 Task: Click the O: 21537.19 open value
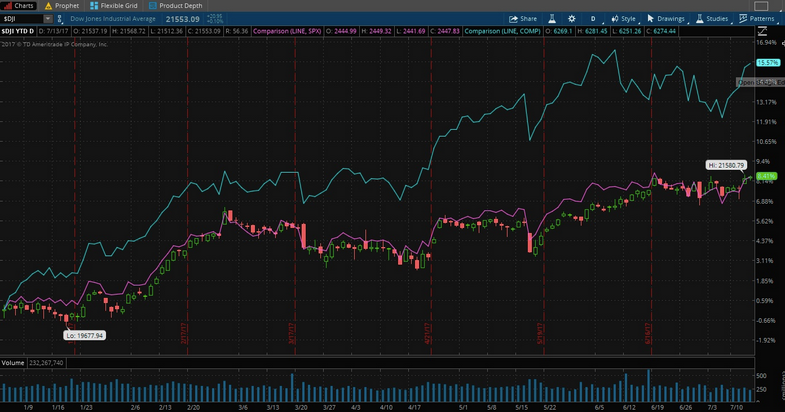(91, 31)
